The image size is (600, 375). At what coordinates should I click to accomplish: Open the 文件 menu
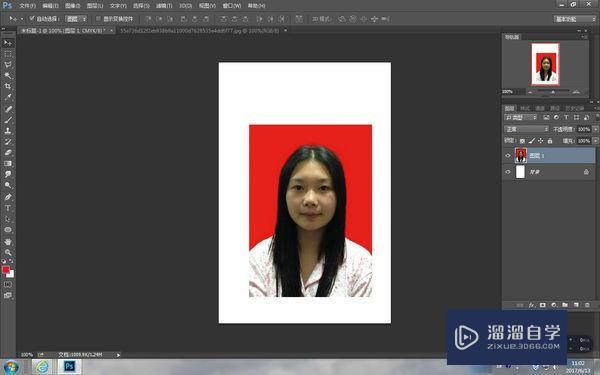click(x=27, y=6)
